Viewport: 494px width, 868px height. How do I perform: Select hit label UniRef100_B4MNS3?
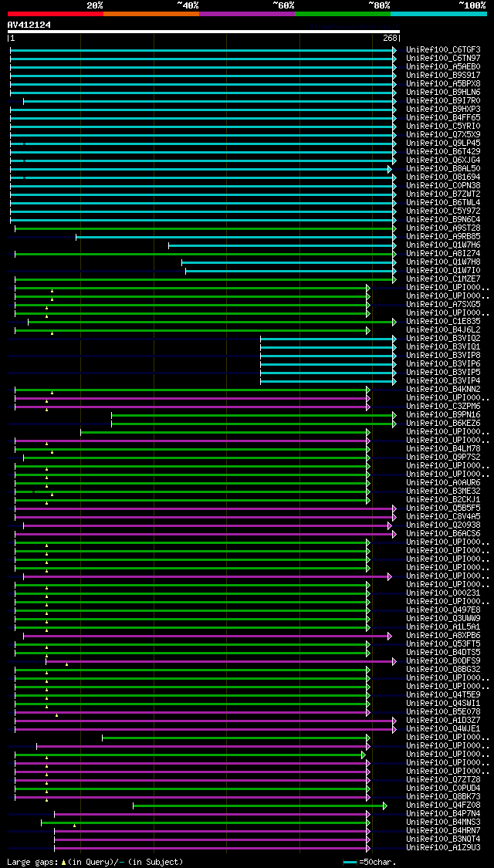click(443, 822)
